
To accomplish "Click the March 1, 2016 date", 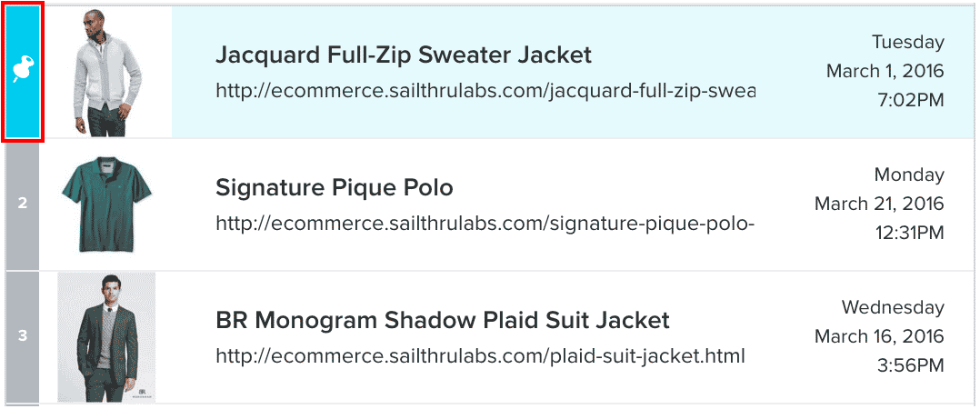I will pos(885,71).
